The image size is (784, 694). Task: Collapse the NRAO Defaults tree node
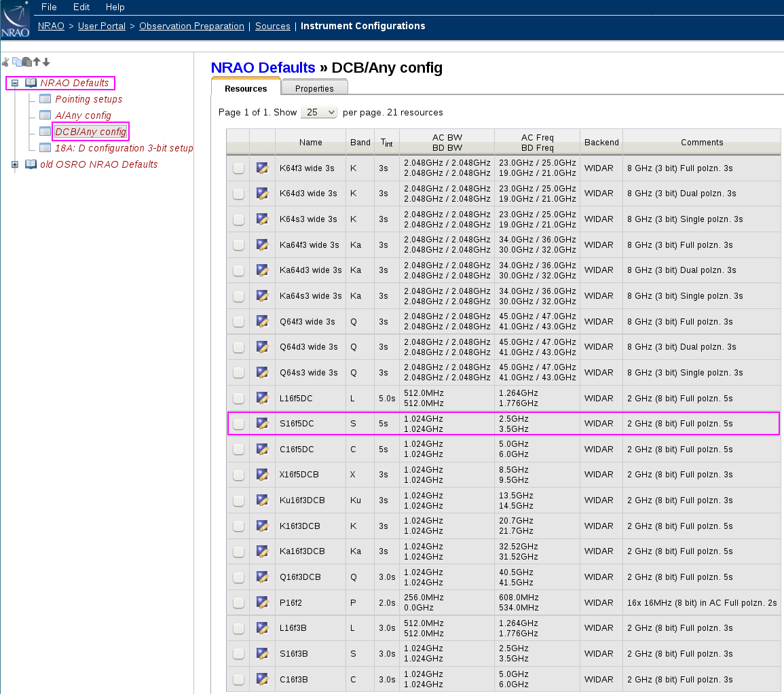click(x=15, y=83)
